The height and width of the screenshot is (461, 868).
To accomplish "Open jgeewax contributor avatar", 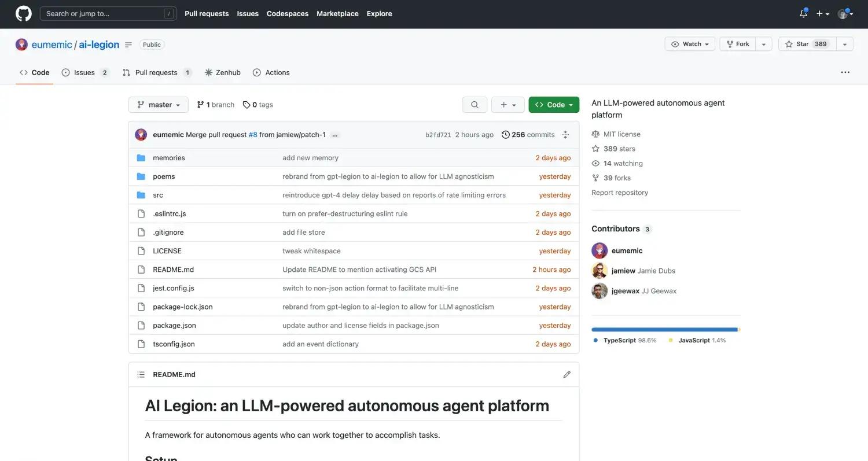I will point(599,291).
